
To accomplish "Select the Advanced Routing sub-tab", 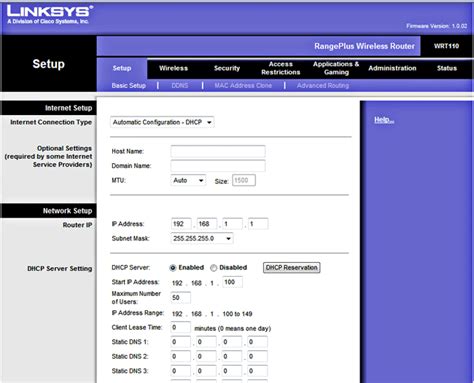I will pyautogui.click(x=323, y=86).
